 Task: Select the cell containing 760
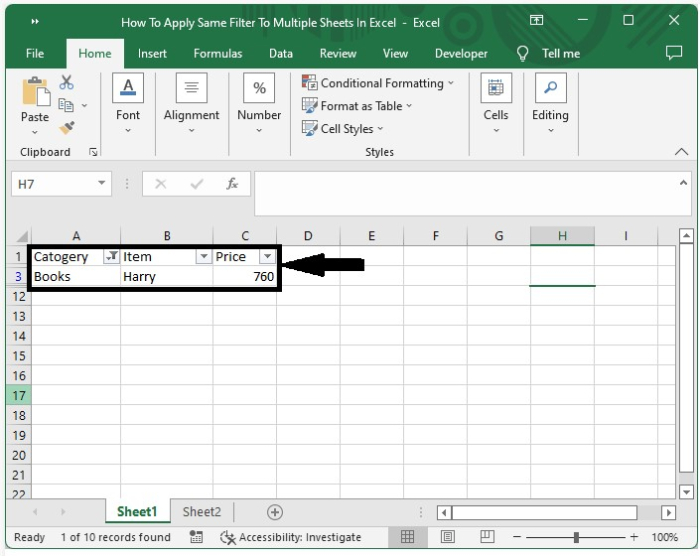[245, 276]
